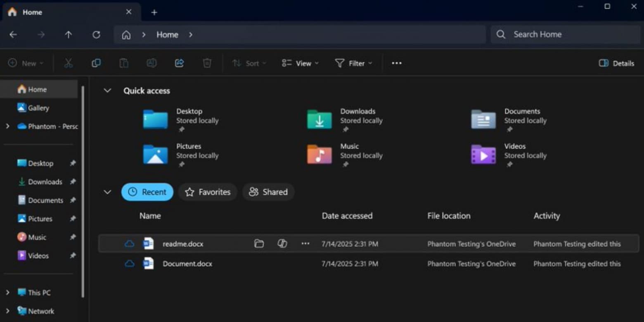Click Home breadcrumb in address bar
Viewport: 644px width, 322px height.
tap(167, 35)
